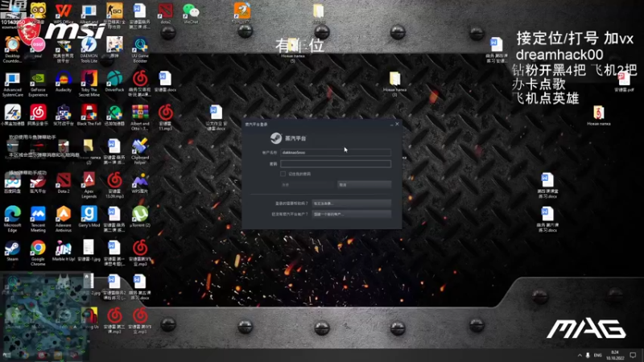Screen dimensions: 644x362
Task: Focus the account name input field
Action: (x=336, y=152)
